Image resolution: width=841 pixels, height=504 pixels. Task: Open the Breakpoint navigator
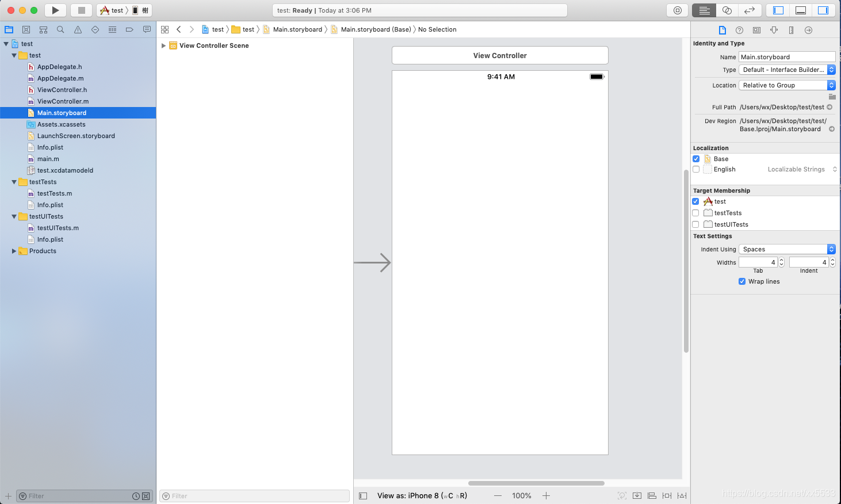(x=129, y=29)
